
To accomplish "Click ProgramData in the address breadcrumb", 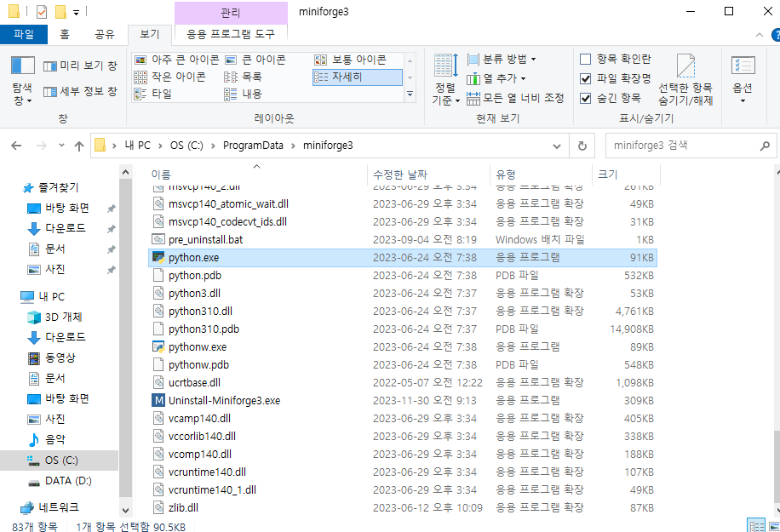I will pos(253,146).
